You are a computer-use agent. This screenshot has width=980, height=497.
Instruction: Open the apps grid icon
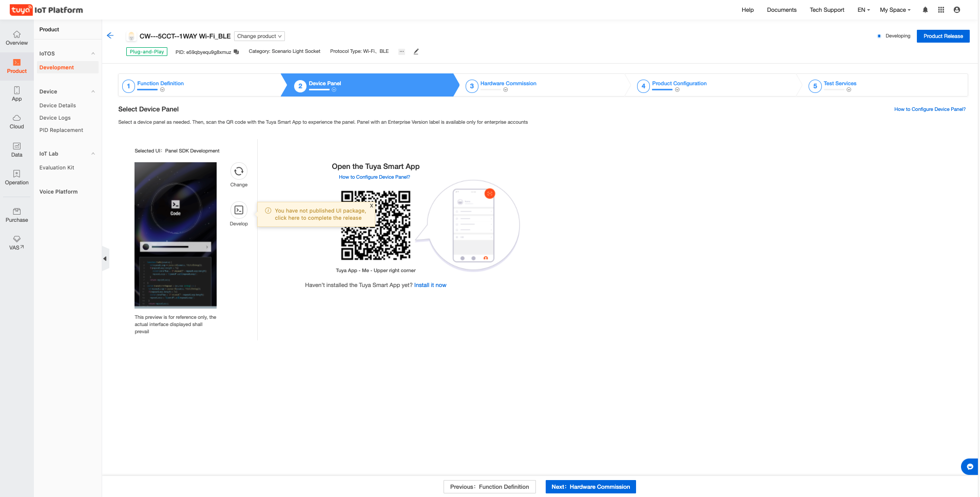(941, 10)
